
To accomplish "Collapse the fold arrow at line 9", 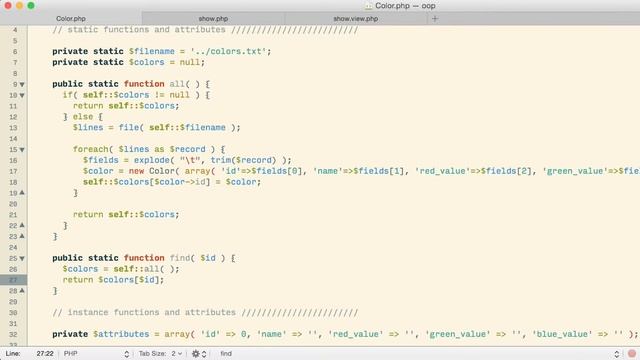I will pyautogui.click(x=22, y=84).
